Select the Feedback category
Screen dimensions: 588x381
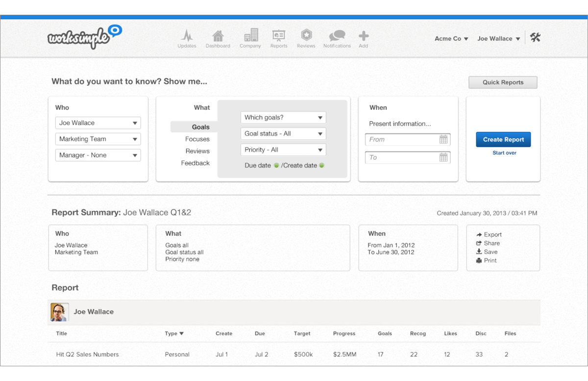click(x=195, y=163)
